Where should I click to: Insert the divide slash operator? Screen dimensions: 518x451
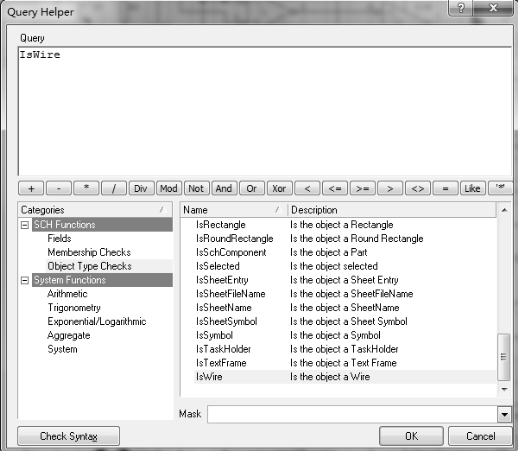coord(114,188)
